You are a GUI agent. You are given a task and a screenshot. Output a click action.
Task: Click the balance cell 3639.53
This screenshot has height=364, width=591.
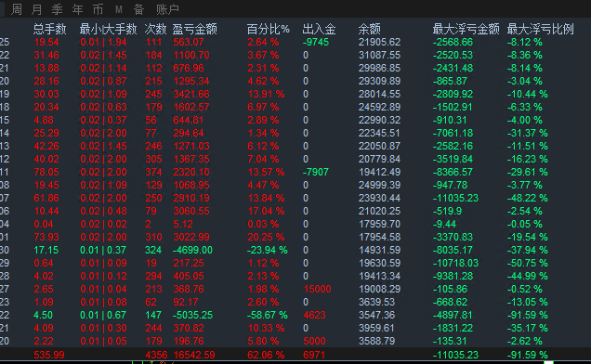(377, 302)
